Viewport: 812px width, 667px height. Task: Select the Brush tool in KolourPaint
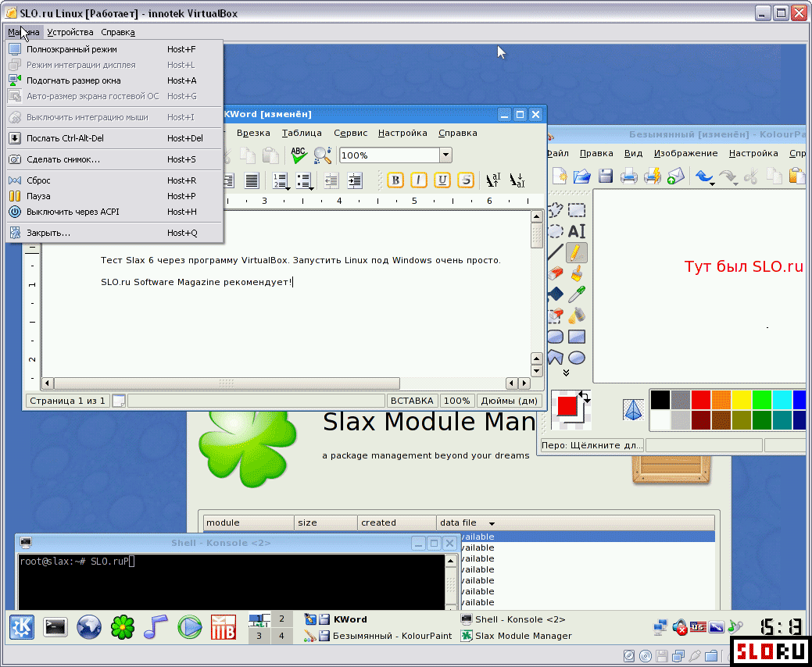tap(577, 273)
